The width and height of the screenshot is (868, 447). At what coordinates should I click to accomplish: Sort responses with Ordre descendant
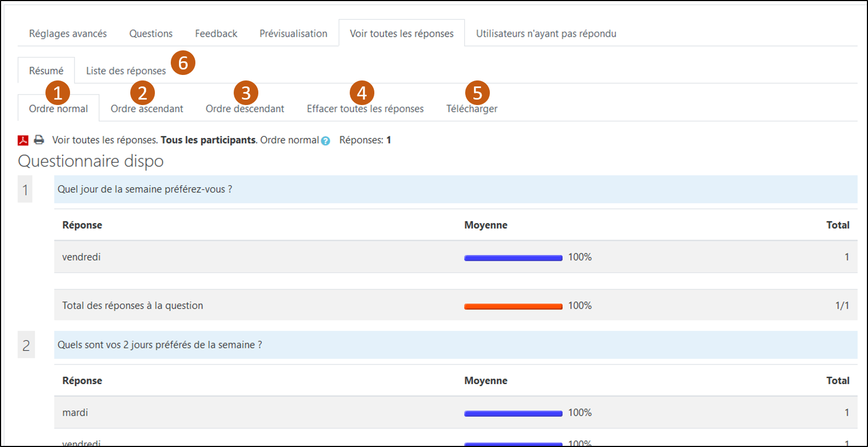click(x=245, y=109)
